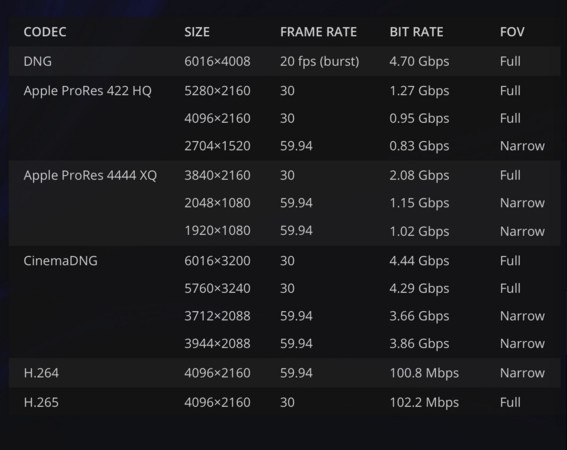
Task: Select the H.265 codec label
Action: 41,402
